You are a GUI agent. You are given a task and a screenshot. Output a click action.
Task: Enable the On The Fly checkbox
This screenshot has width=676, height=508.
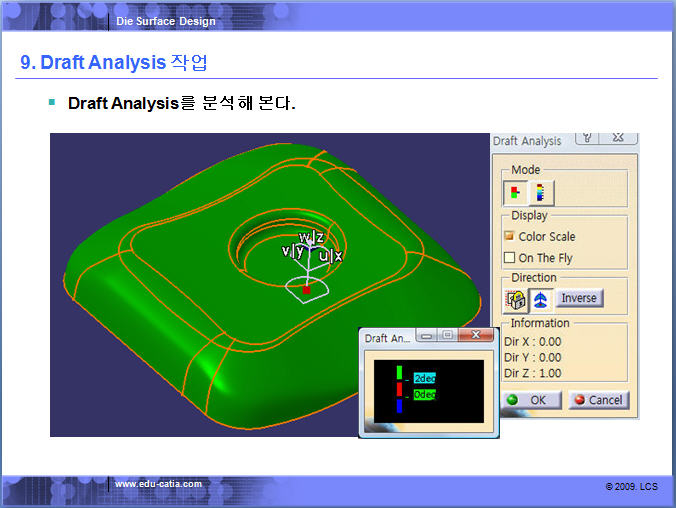pos(510,258)
